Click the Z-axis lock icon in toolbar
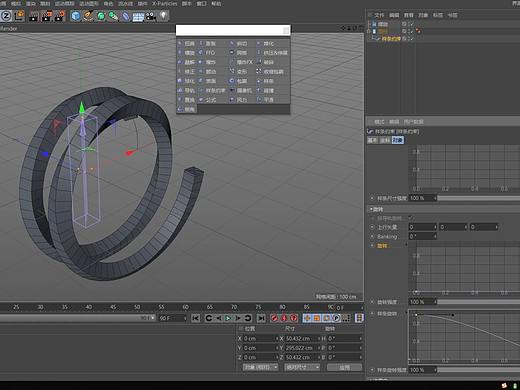520x390 pixels. 6,16
